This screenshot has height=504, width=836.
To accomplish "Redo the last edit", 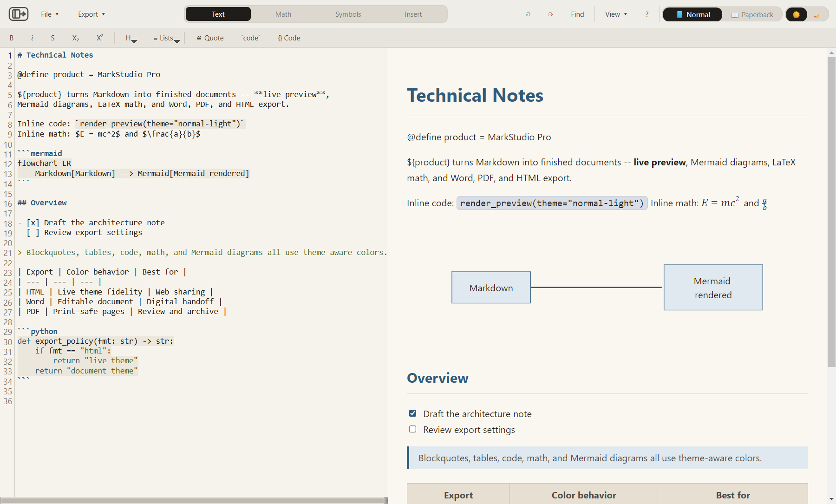I will [x=550, y=14].
